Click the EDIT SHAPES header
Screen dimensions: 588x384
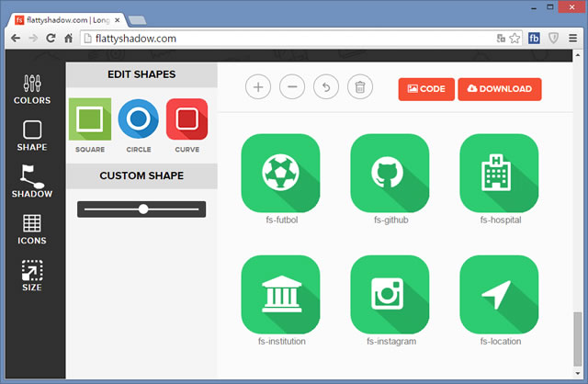pos(141,74)
